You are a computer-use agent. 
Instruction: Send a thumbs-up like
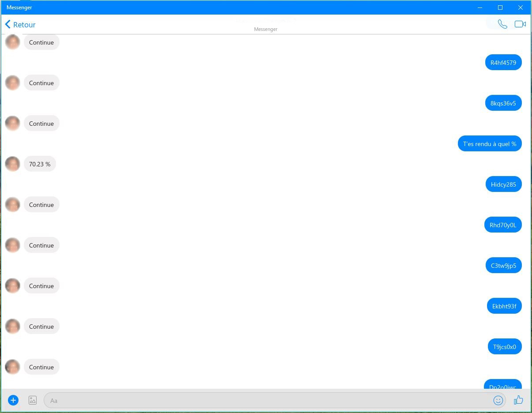518,400
